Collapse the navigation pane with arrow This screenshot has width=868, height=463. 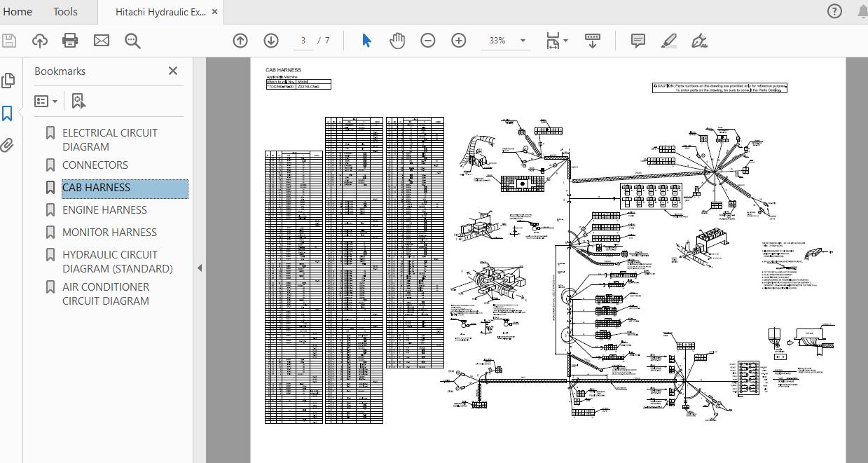pyautogui.click(x=200, y=268)
